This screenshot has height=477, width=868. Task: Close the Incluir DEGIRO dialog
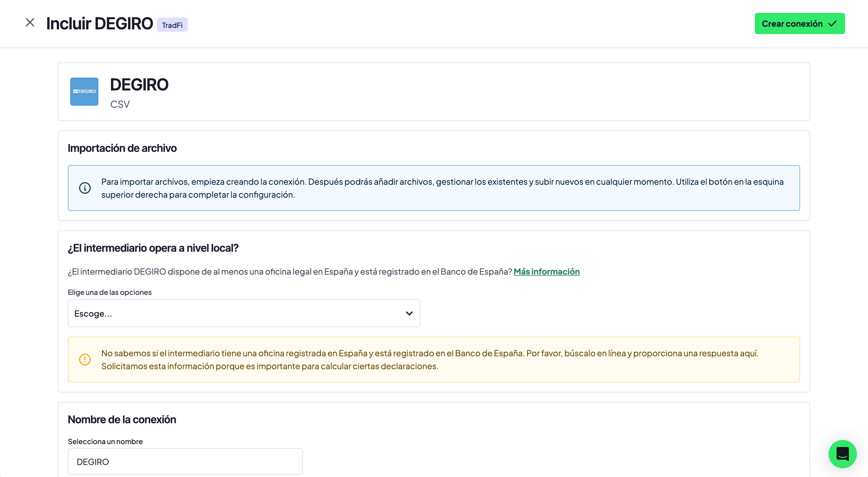click(30, 23)
